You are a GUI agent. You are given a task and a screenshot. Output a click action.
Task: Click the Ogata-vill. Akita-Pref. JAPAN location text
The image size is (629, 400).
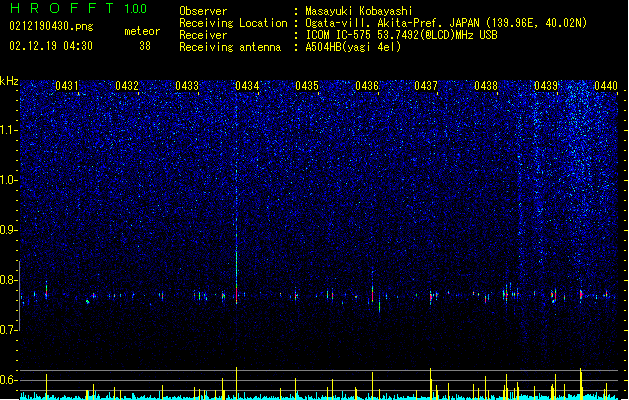(x=446, y=23)
